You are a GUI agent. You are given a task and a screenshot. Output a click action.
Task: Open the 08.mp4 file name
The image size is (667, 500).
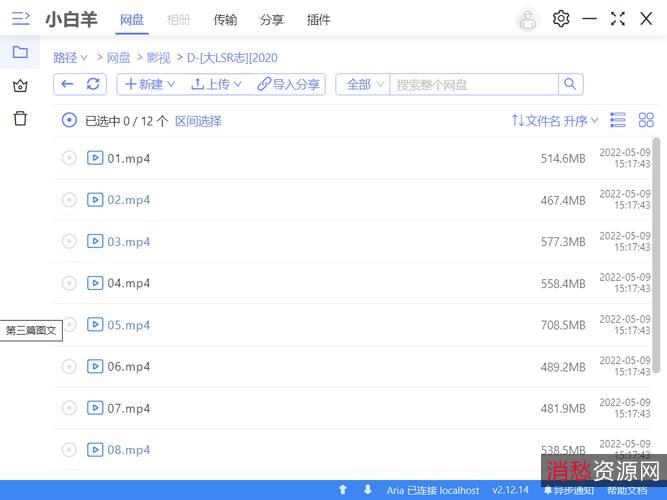(128, 450)
